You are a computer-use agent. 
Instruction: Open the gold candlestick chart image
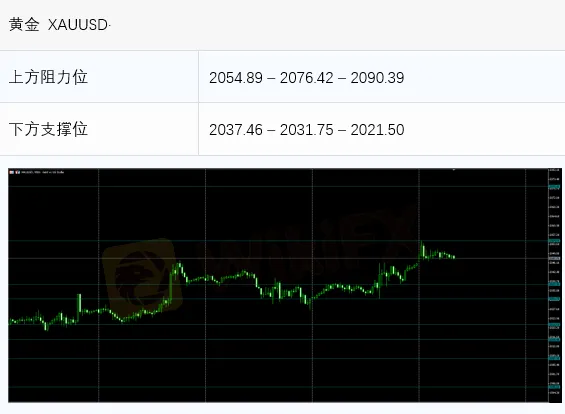285,285
